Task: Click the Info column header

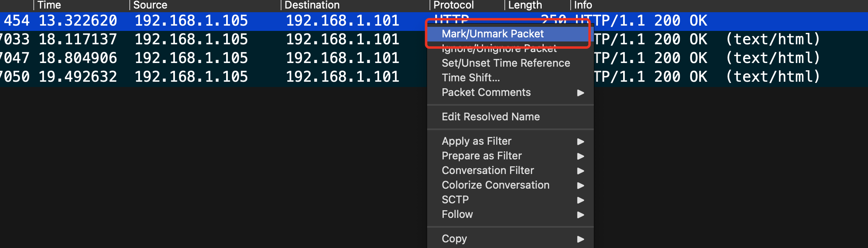Action: [583, 5]
